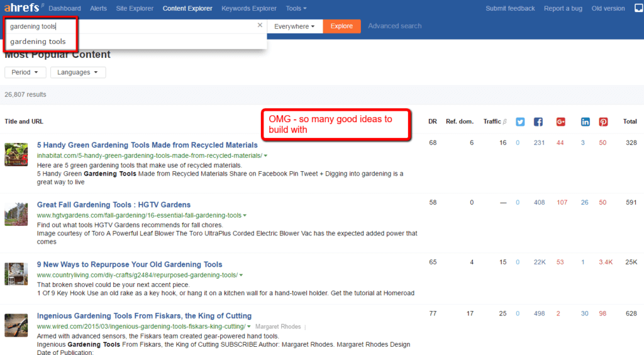Visit wired.com green URL
644x355 pixels.
click(x=142, y=326)
